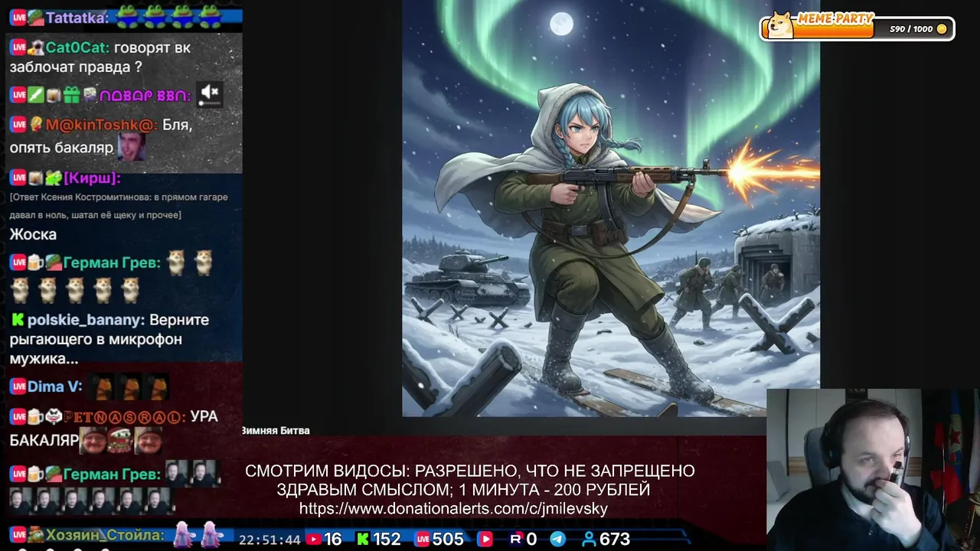
Task: Click the message 'Жоска'
Action: (x=33, y=234)
